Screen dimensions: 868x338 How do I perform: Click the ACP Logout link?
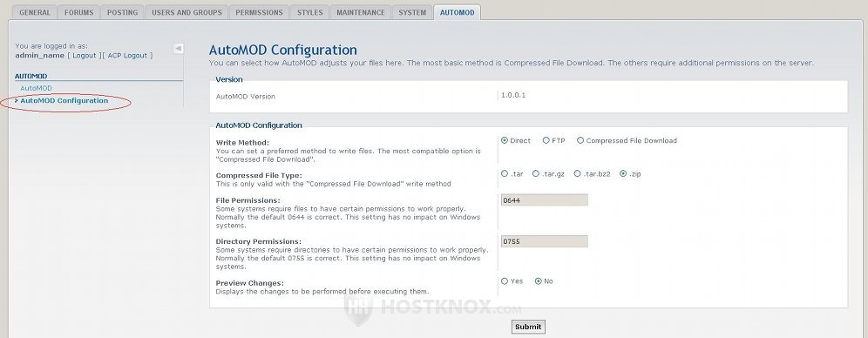tap(127, 56)
